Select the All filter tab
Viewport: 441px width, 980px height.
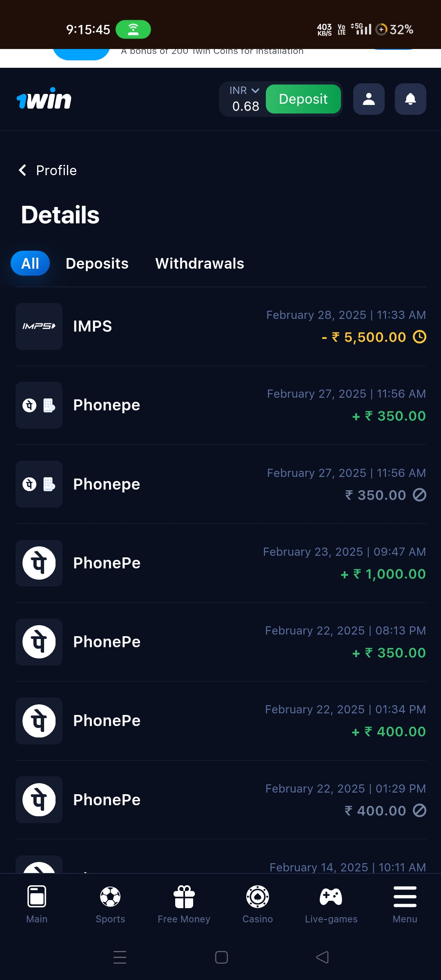tap(30, 263)
